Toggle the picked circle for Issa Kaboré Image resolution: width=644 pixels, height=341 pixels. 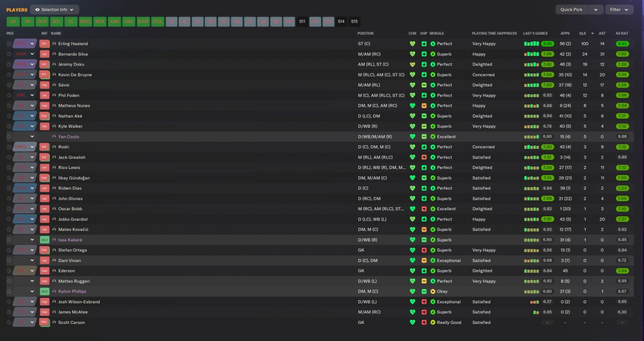coord(9,240)
